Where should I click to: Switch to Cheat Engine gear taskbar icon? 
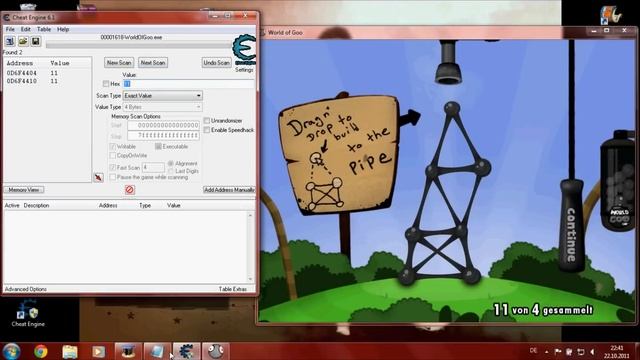(x=186, y=351)
